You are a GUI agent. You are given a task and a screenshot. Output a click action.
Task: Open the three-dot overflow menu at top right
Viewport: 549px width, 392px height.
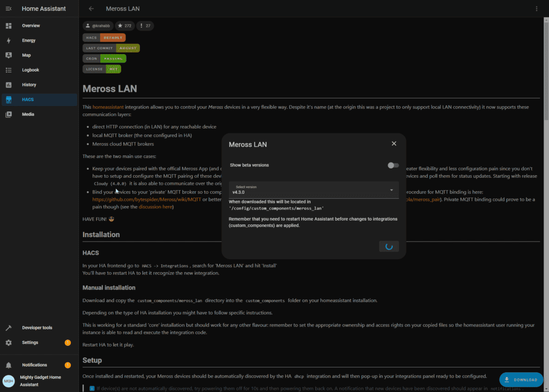pos(537,9)
